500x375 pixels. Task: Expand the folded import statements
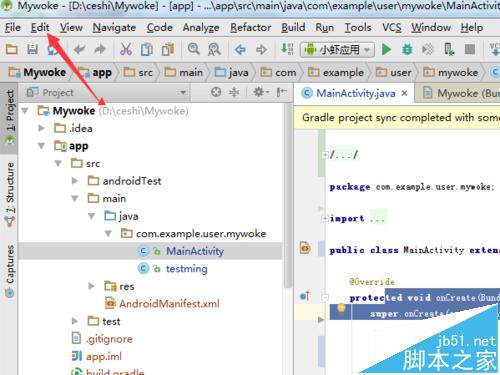point(325,219)
